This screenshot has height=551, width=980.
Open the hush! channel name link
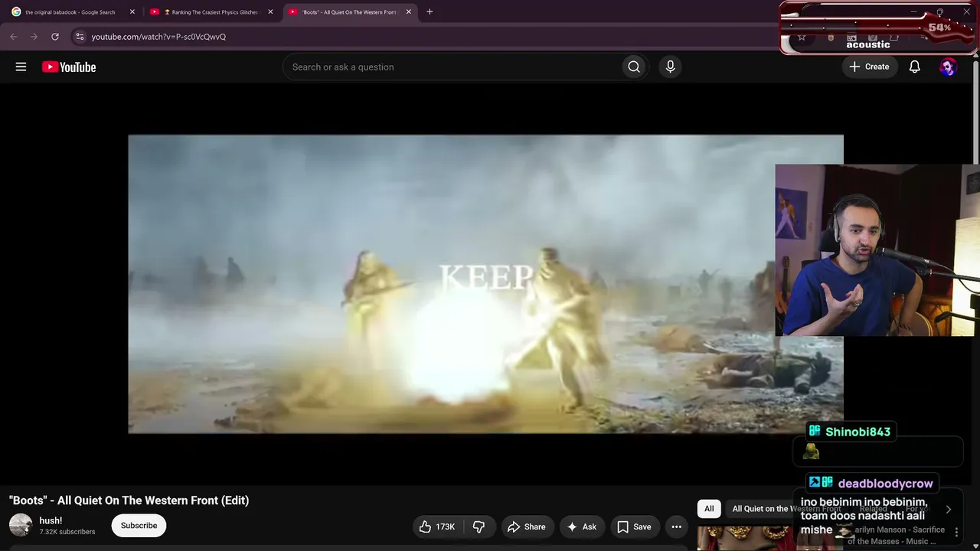[x=51, y=521]
